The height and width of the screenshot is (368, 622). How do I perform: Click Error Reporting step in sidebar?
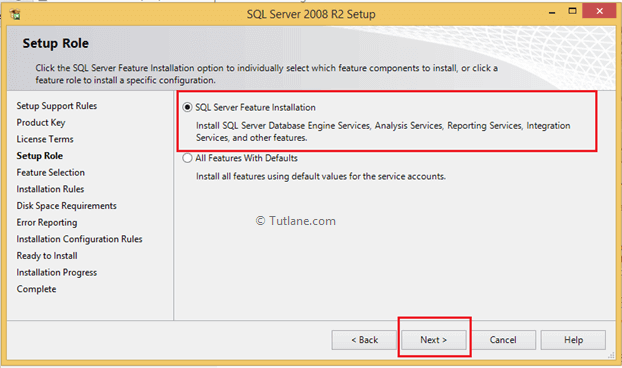47,222
